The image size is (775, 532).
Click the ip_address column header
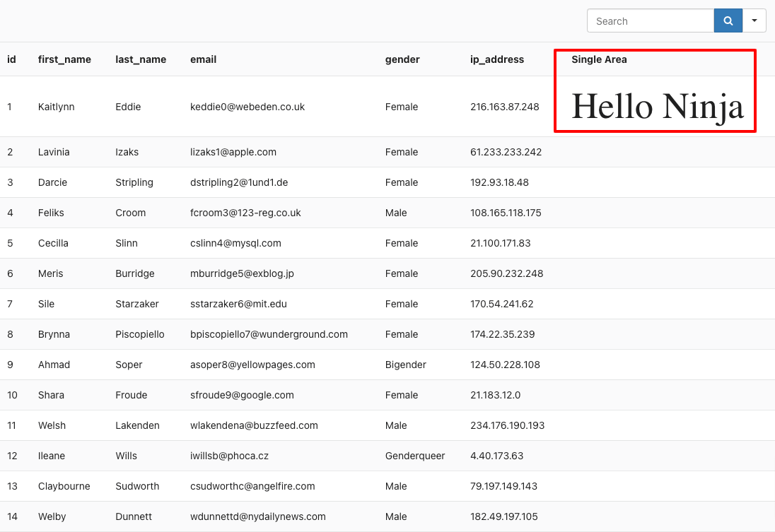coord(497,59)
